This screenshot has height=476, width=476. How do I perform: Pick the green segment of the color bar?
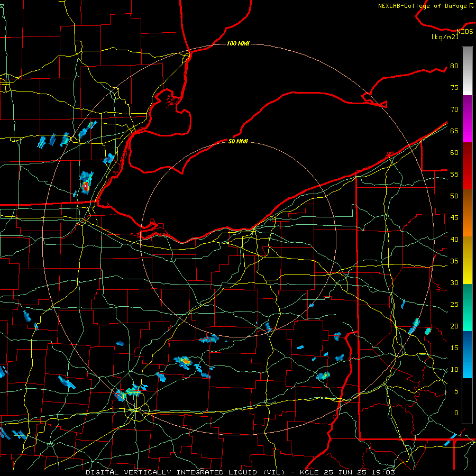tap(467, 307)
